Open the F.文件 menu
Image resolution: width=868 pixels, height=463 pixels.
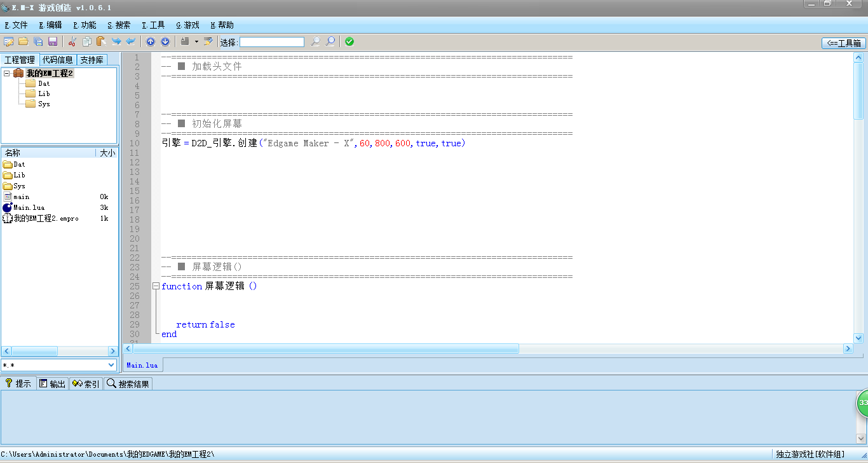tap(16, 25)
